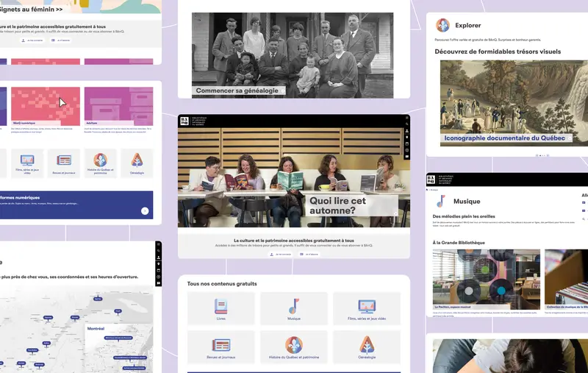Click the carousel pagination dots under the Explorer image
This screenshot has width=588, height=373.
pos(542,155)
